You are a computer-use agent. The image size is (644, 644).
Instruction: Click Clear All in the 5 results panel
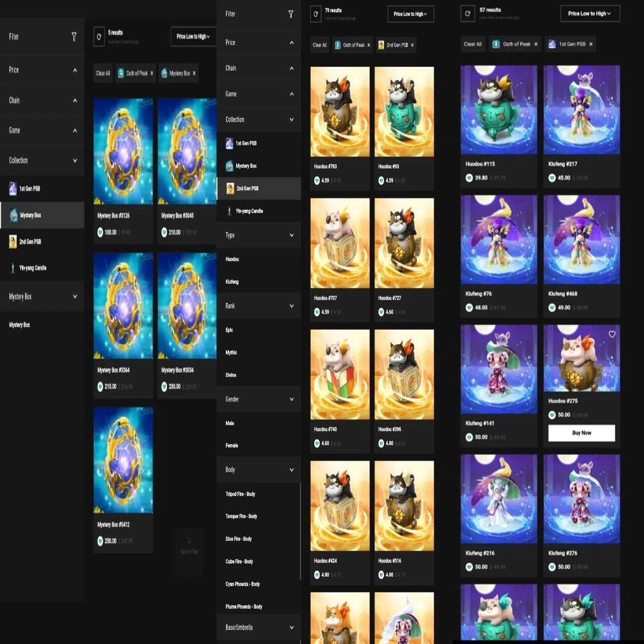click(103, 73)
